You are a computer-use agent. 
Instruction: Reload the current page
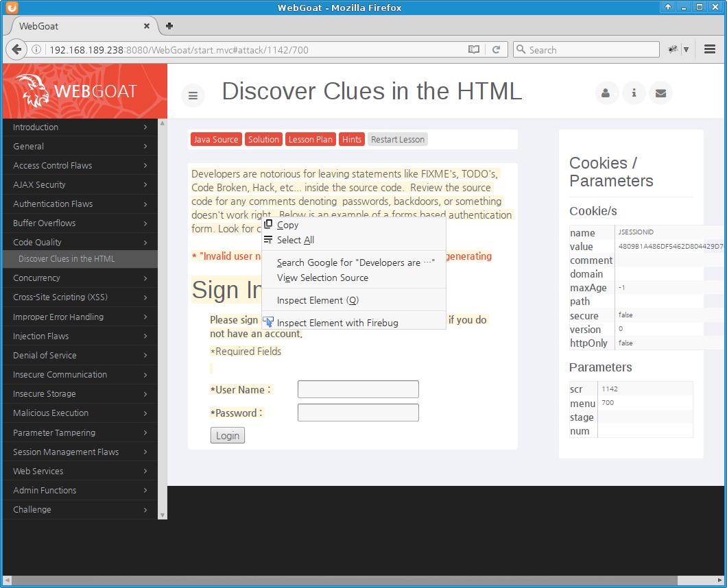point(496,49)
